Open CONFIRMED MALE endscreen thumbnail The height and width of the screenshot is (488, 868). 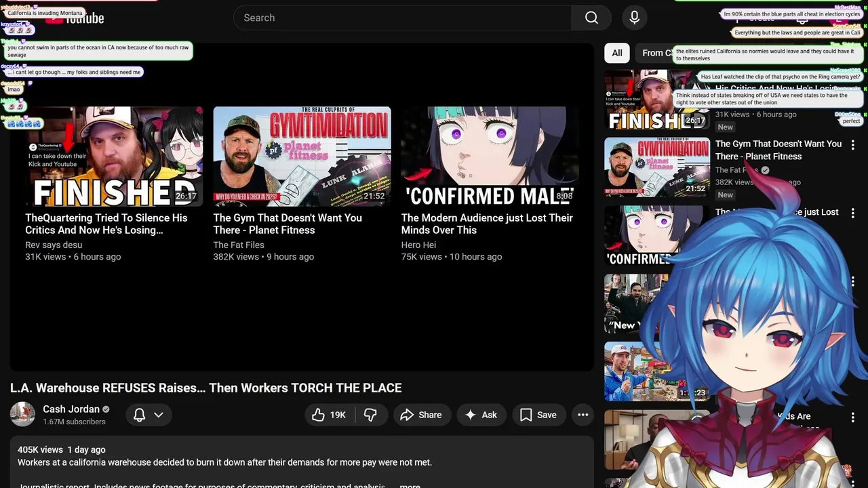[490, 156]
